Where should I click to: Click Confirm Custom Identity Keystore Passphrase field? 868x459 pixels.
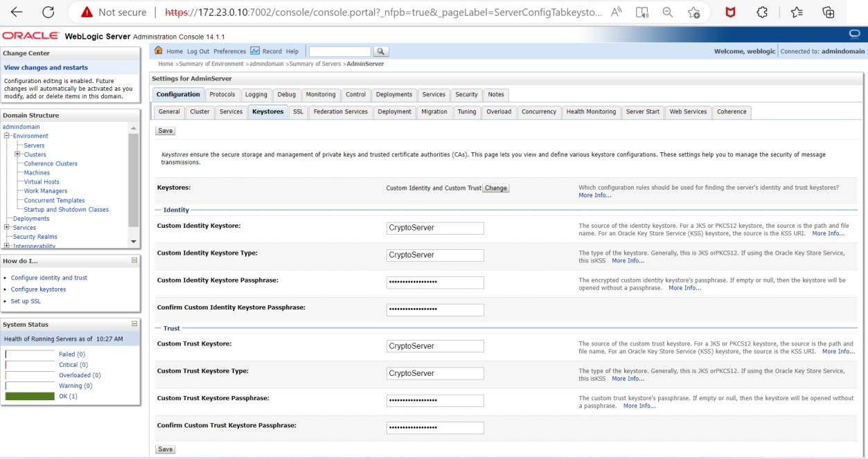pos(435,309)
